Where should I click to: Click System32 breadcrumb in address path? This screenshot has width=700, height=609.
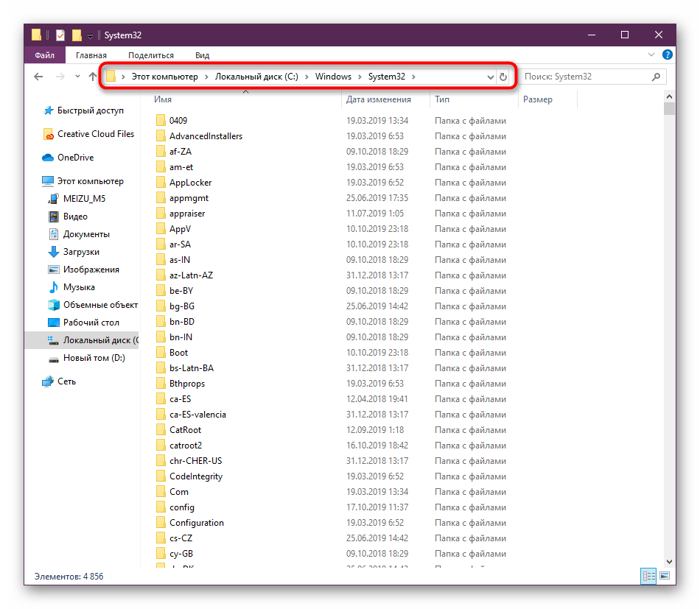coord(387,77)
